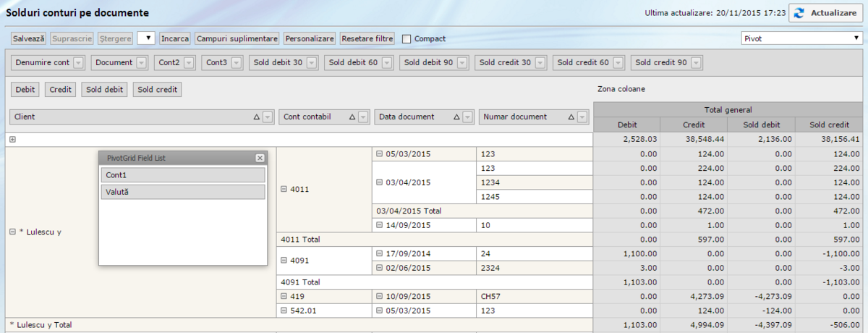Open dropdown next to Ștergere button
The width and height of the screenshot is (868, 333).
pos(145,38)
